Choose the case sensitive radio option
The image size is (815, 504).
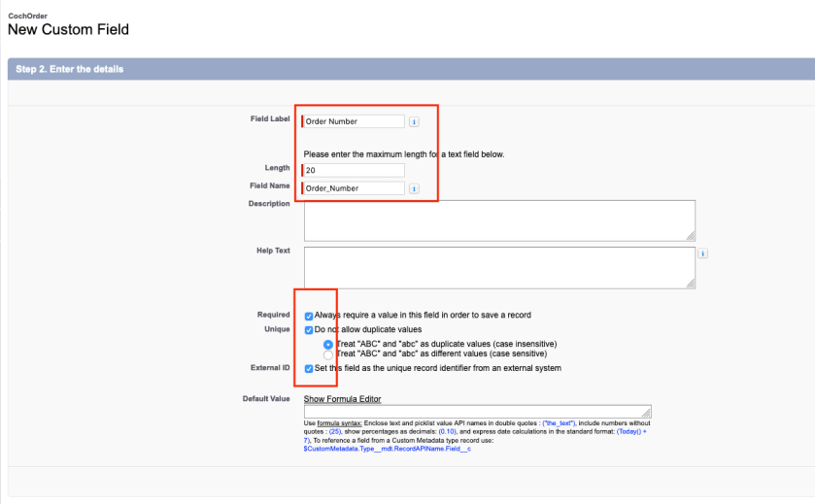(328, 355)
